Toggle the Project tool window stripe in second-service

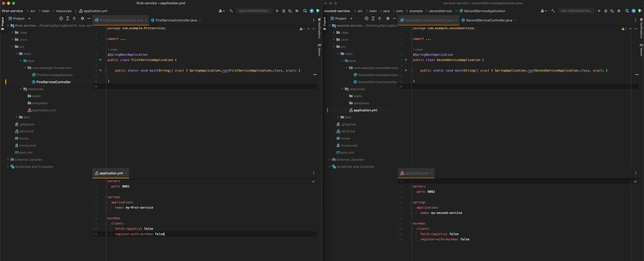point(325,23)
